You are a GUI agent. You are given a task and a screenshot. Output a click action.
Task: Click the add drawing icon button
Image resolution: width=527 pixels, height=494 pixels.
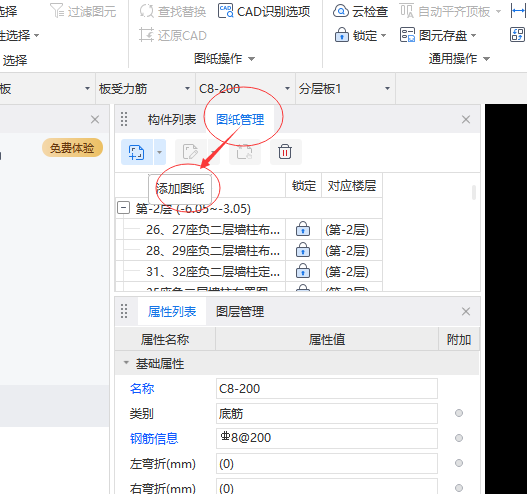137,152
